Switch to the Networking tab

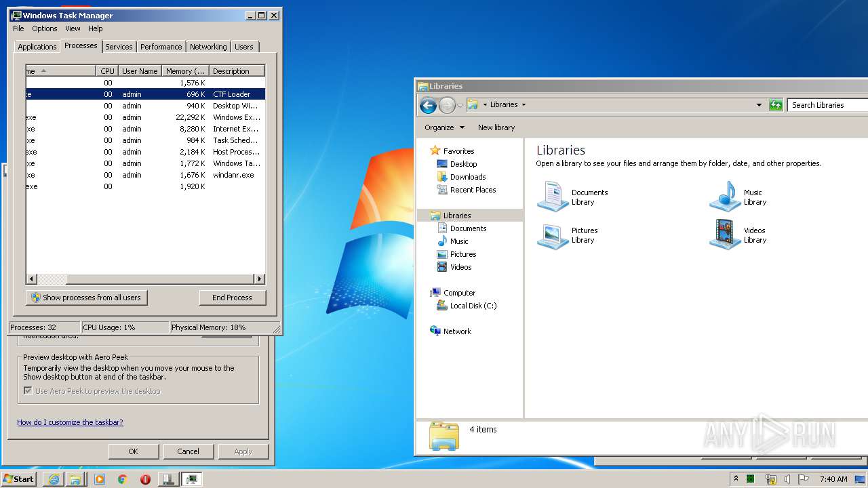208,47
